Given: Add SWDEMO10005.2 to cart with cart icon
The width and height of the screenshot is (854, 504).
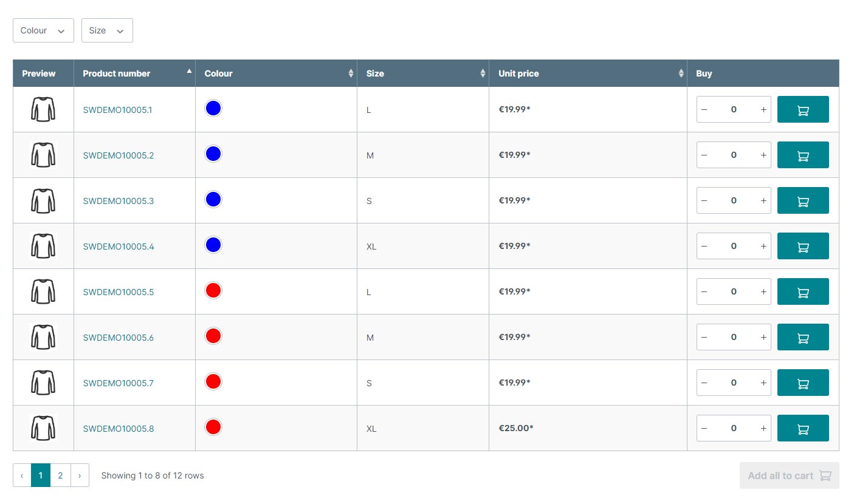Looking at the screenshot, I should point(803,155).
